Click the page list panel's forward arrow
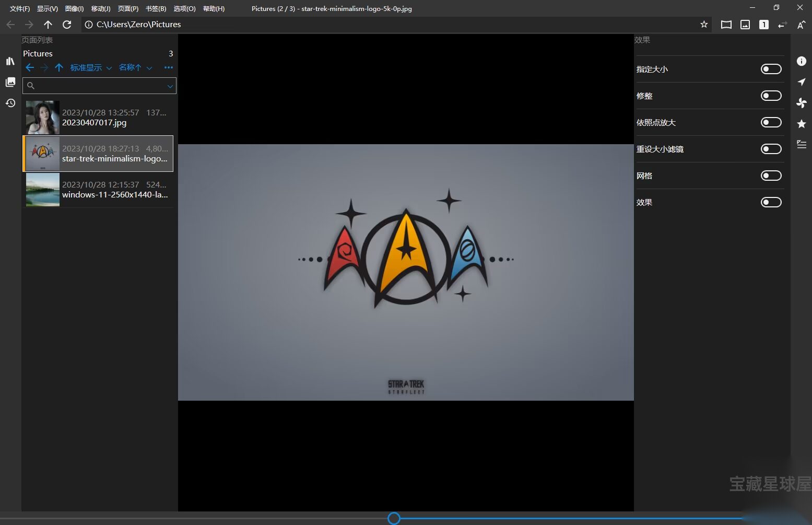This screenshot has width=812, height=525. click(x=44, y=67)
